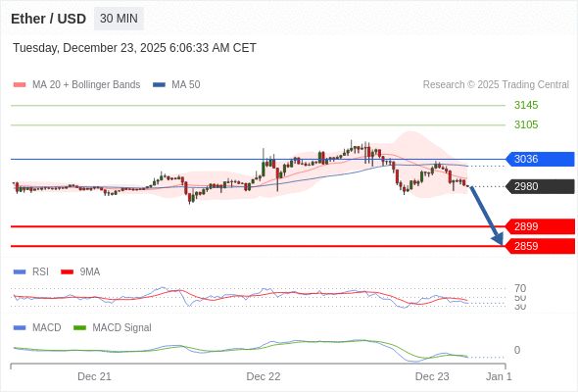Click the Dec 22 date axis label
This screenshot has height=392, width=578.
[264, 376]
